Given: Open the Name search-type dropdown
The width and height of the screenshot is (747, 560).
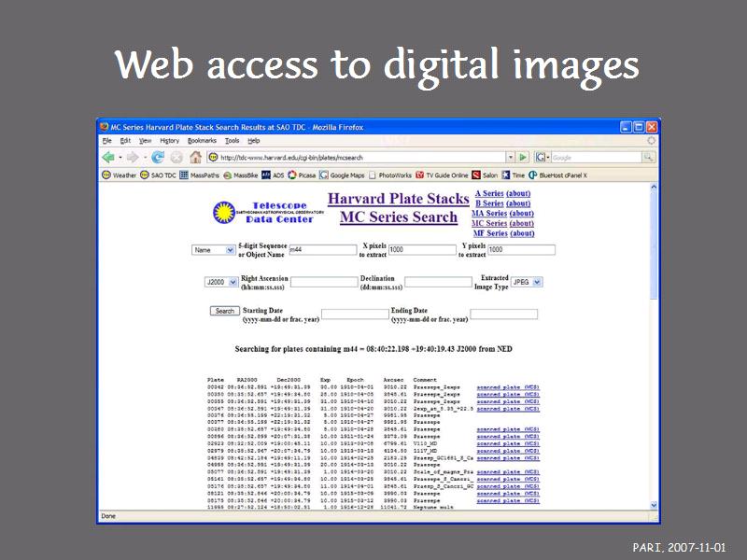Looking at the screenshot, I should (x=214, y=250).
